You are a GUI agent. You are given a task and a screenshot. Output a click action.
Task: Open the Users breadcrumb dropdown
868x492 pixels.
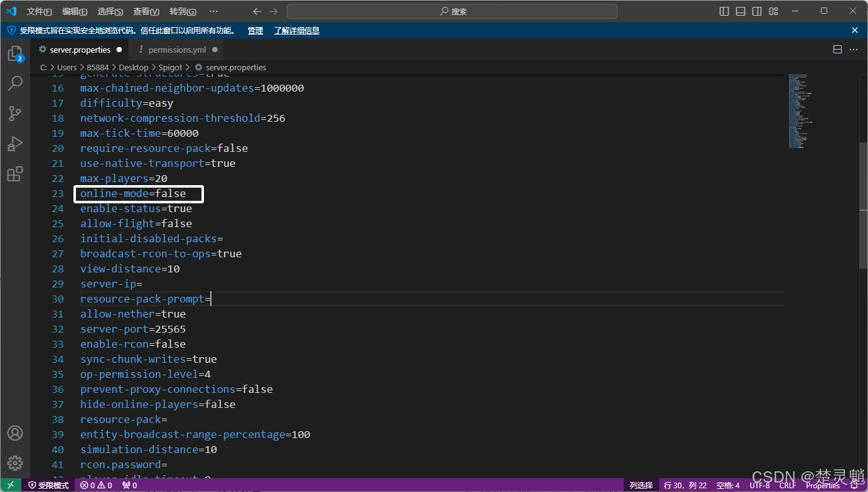click(x=67, y=67)
